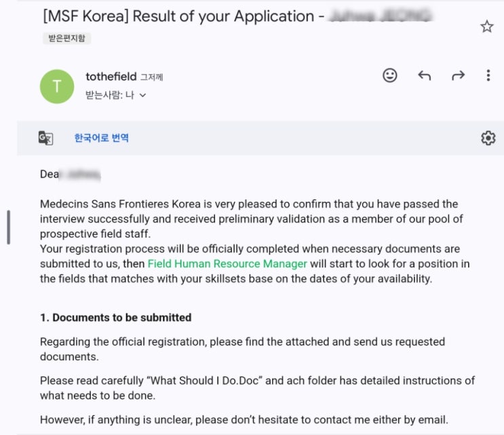Click the 받는사람 recipient text
The width and height of the screenshot is (504, 435).
[x=104, y=96]
